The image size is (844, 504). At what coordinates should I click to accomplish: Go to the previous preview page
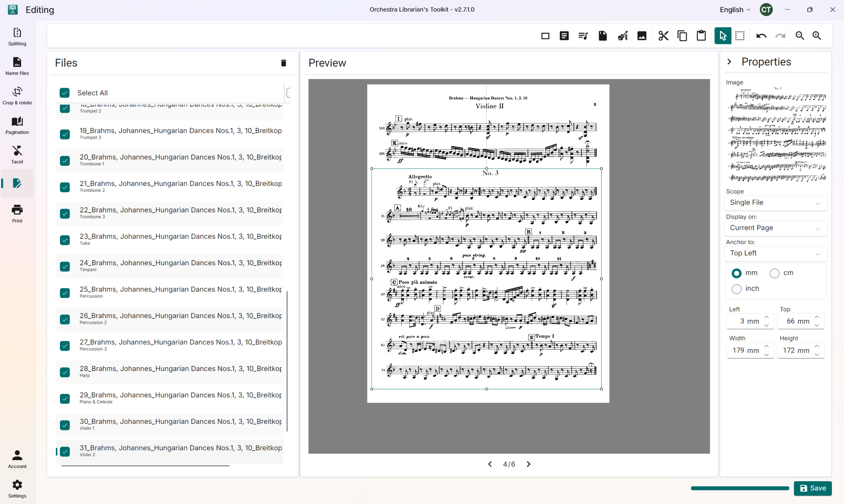(x=490, y=464)
